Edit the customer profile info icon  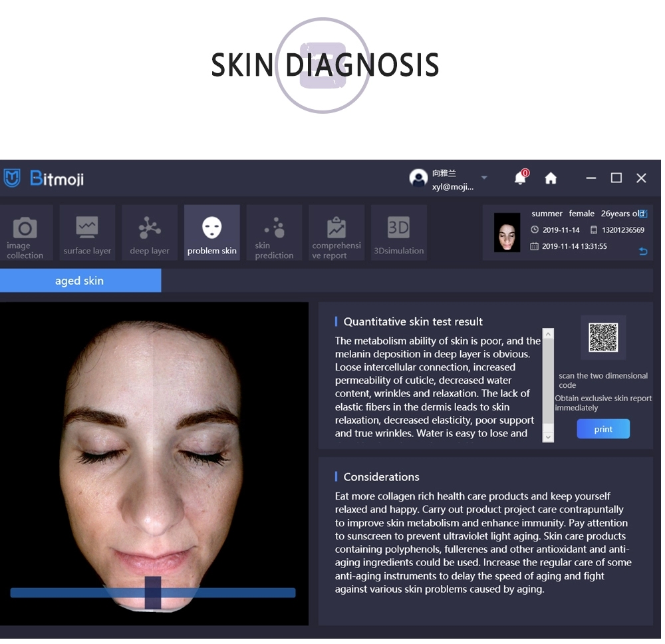click(644, 214)
